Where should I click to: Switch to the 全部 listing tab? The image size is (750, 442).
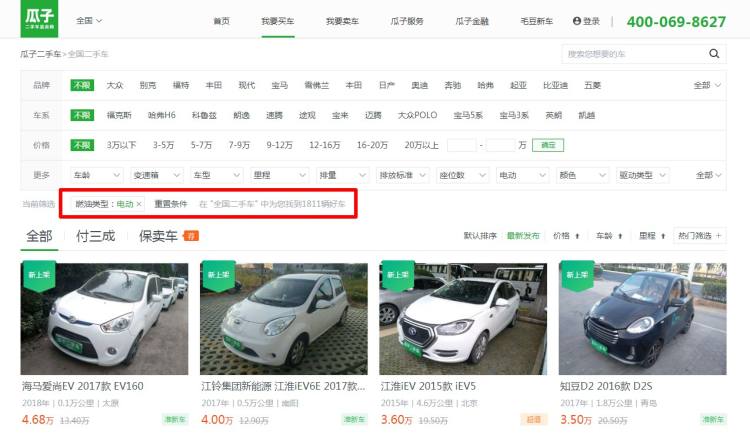point(39,236)
